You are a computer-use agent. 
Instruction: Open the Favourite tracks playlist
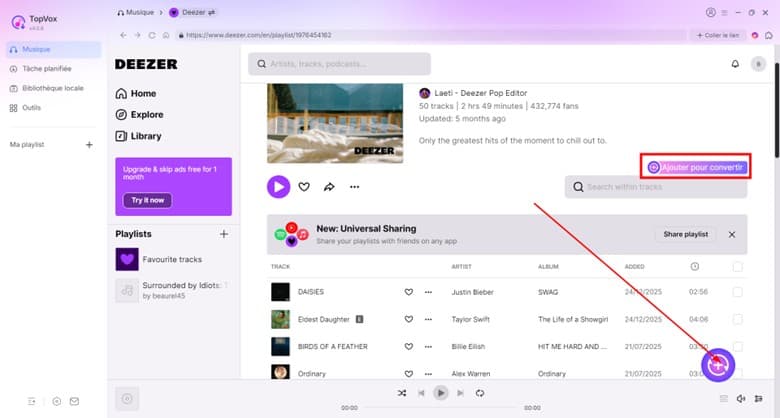coord(172,259)
